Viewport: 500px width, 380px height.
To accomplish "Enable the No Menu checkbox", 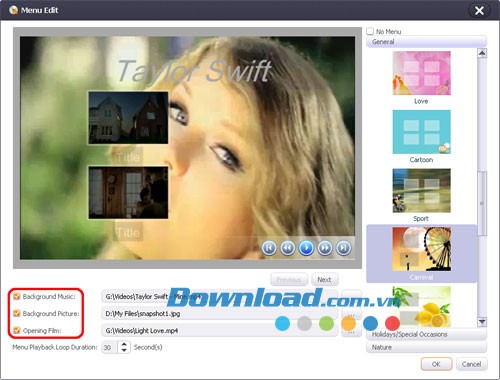I will coord(370,31).
